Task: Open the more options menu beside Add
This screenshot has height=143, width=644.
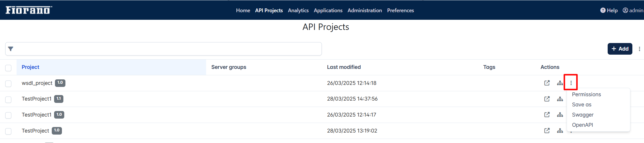Action: (x=639, y=49)
